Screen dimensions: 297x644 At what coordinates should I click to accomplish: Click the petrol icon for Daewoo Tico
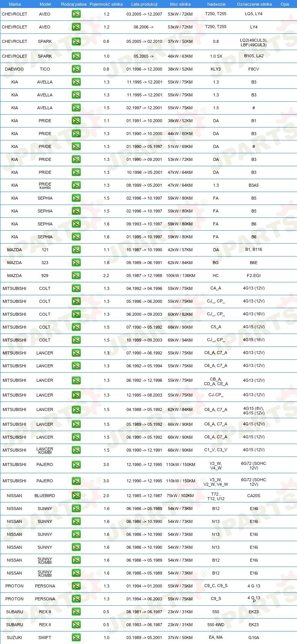[x=76, y=69]
